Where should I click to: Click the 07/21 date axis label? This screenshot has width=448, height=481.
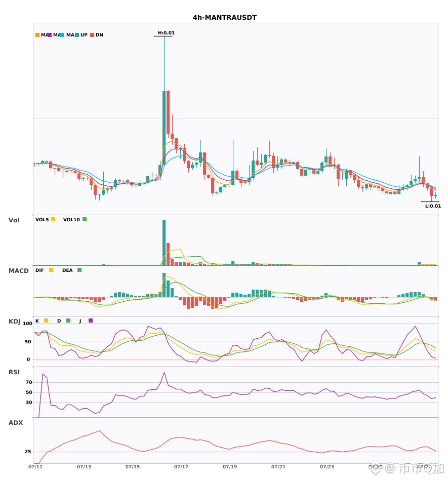278,467
